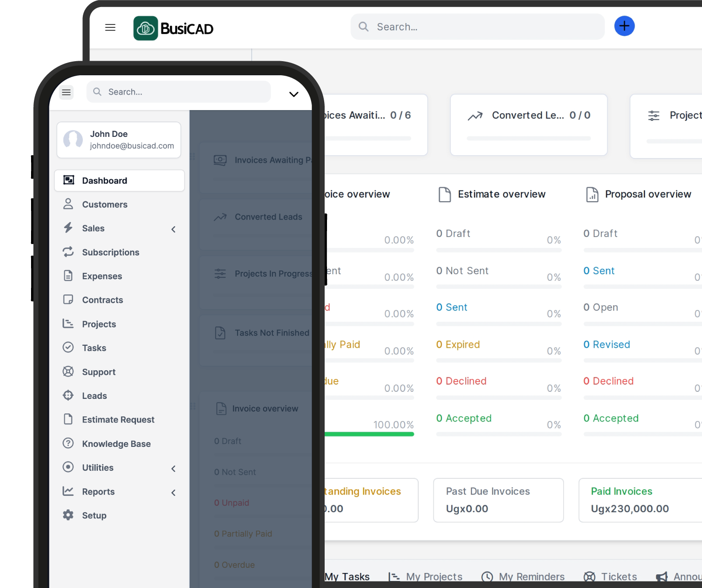Focus the phone Search field

tap(179, 92)
